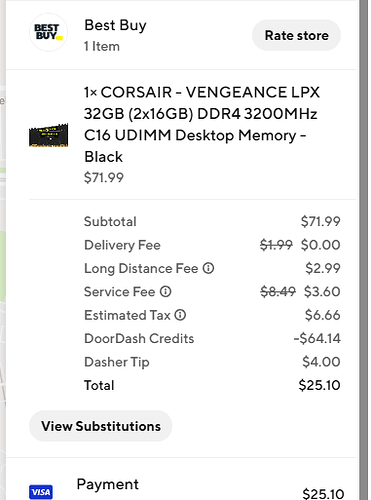Click the DoorDash Credits line
Viewport: 371px width, 500px height.
click(212, 339)
